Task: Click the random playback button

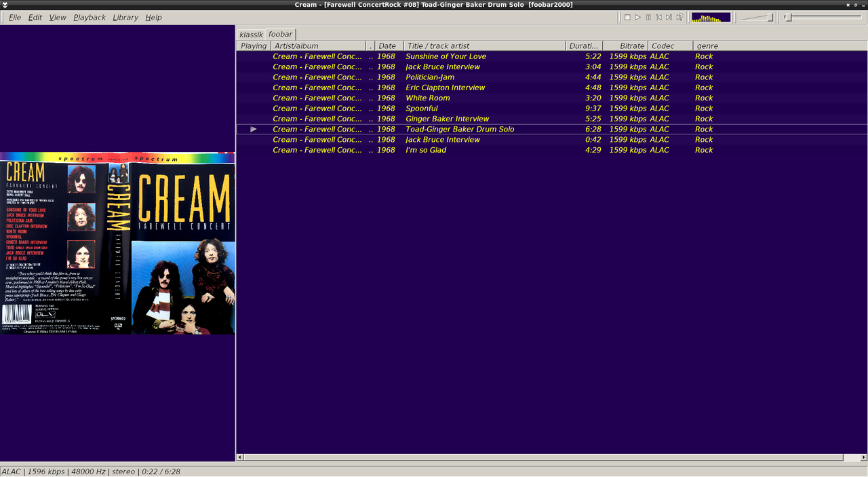Action: [679, 17]
